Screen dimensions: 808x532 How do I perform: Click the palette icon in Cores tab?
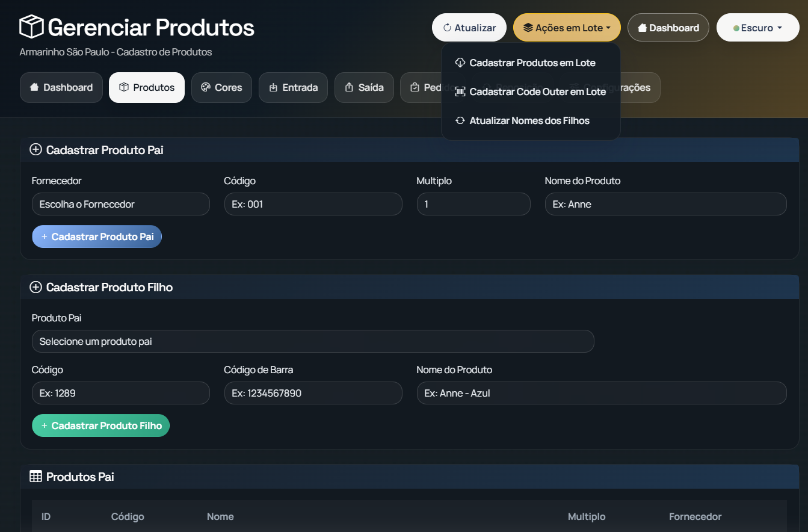206,87
